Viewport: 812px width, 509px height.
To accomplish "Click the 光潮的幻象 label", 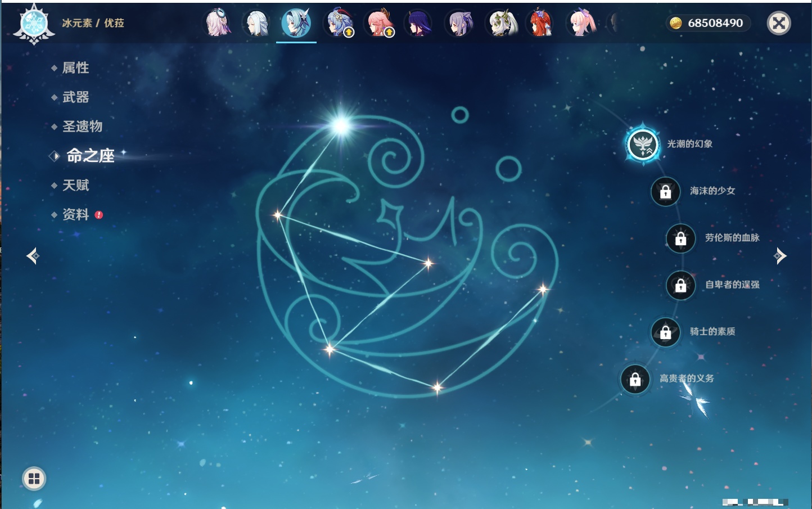I will [689, 144].
